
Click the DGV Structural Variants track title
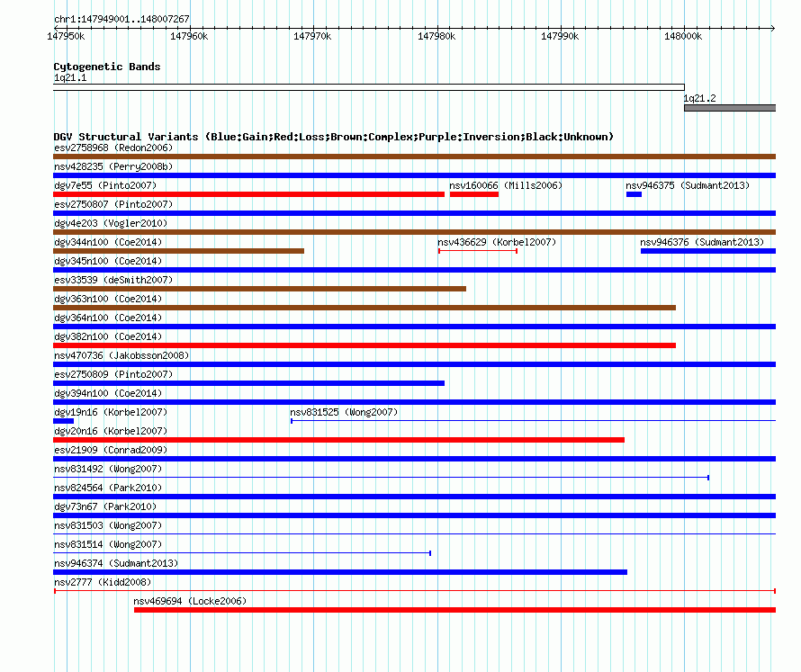point(334,137)
